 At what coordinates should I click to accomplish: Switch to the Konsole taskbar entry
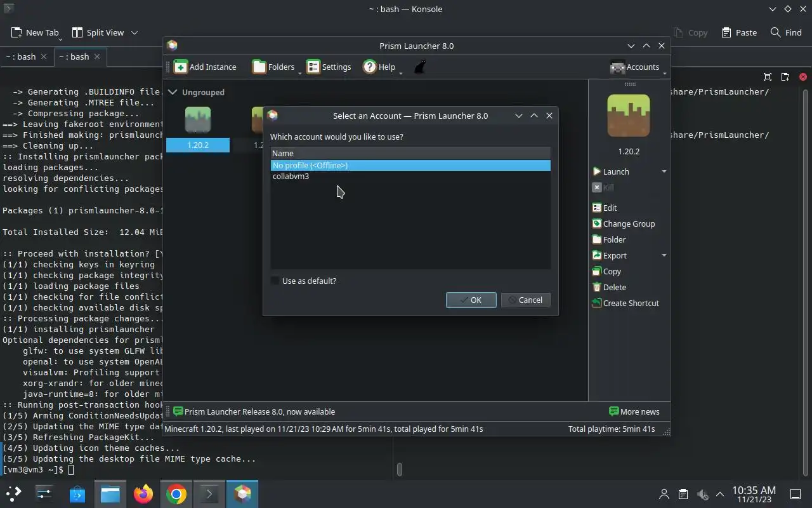click(209, 493)
